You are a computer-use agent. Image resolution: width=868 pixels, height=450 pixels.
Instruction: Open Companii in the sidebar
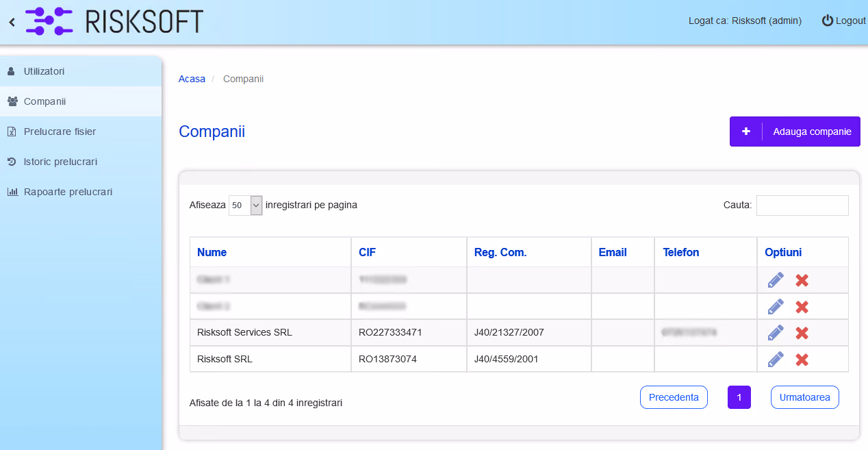(x=81, y=101)
